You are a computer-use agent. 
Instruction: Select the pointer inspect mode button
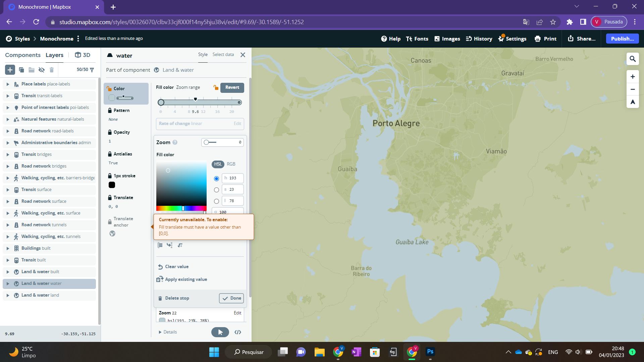(220, 332)
